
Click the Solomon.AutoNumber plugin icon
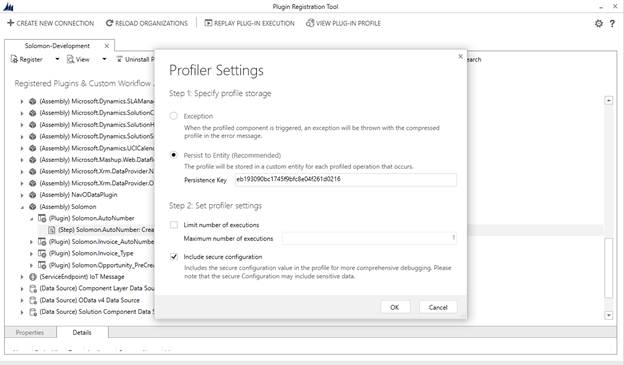pyautogui.click(x=42, y=218)
